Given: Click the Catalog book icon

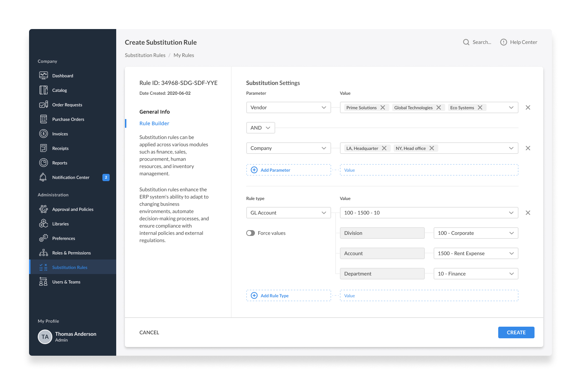Looking at the screenshot, I should 44,90.
